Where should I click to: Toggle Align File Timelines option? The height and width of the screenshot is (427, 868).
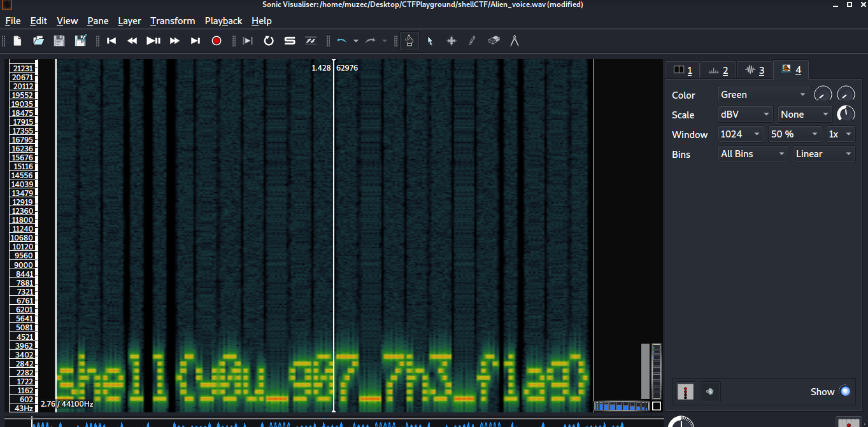311,41
